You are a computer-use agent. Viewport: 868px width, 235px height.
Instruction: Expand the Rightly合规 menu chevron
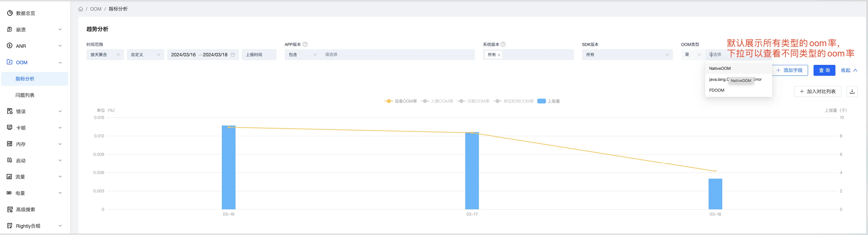coord(60,226)
